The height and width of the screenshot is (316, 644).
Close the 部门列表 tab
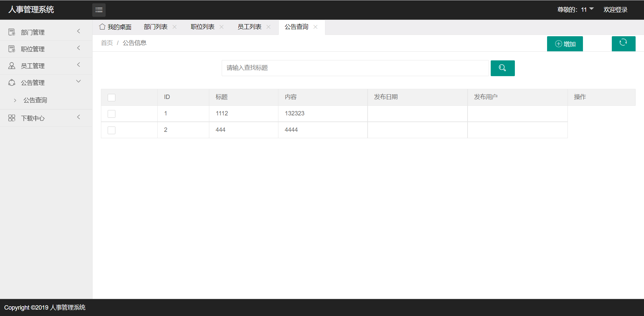[x=174, y=27]
